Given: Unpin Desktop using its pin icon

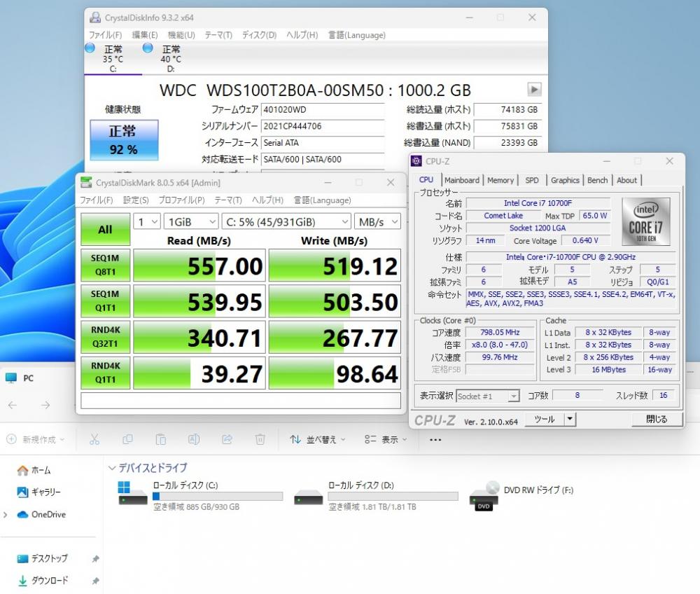Looking at the screenshot, I should click(x=95, y=559).
